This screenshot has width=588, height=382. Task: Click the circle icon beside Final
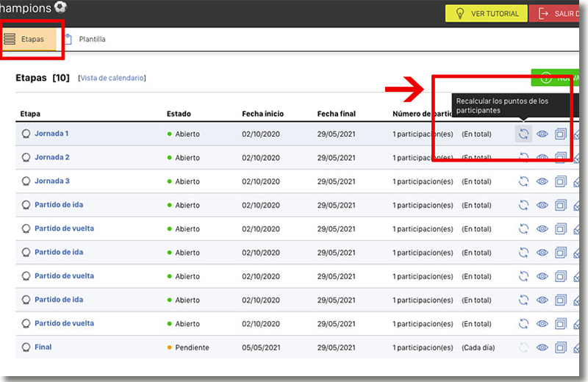(26, 347)
